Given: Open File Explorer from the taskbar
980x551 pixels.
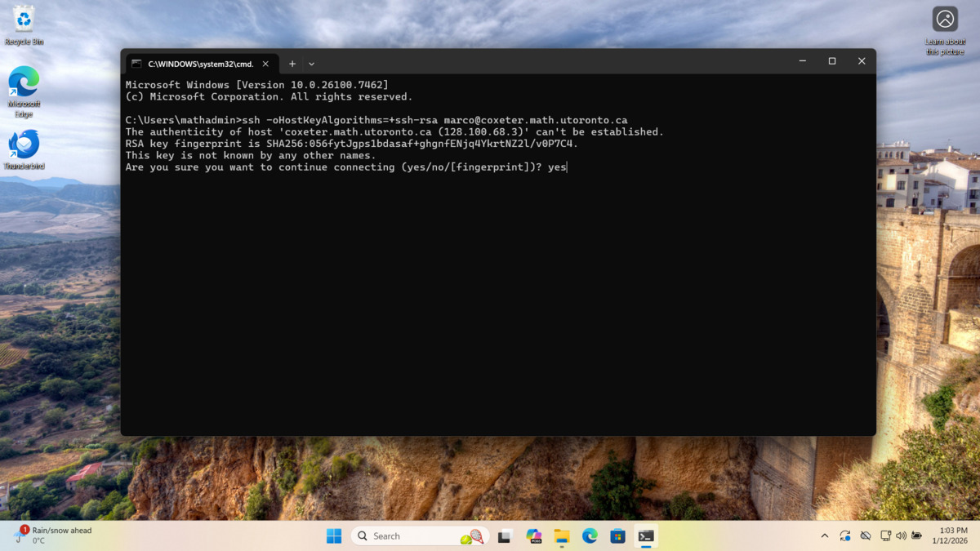Looking at the screenshot, I should (560, 535).
